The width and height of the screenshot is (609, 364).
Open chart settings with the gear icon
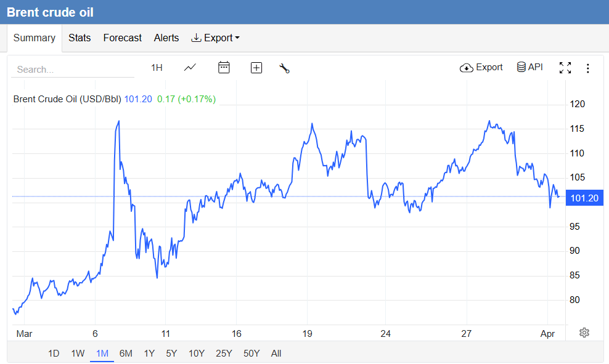click(x=584, y=333)
